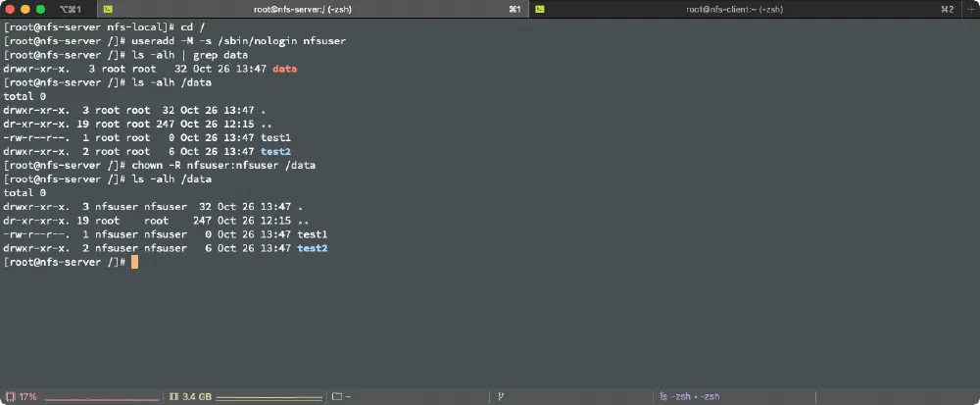The height and width of the screenshot is (405, 980).
Task: Click the ⌘1 shortcut label on first tab
Action: [515, 10]
